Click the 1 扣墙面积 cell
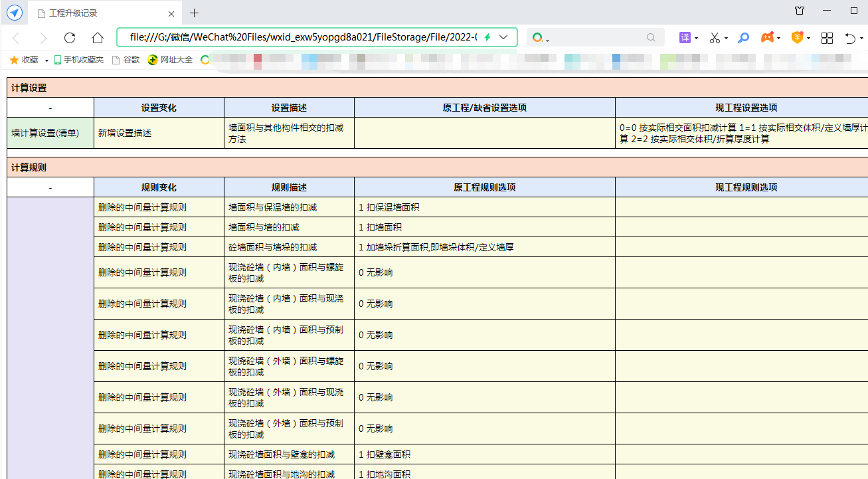The image size is (868, 479). (x=485, y=227)
